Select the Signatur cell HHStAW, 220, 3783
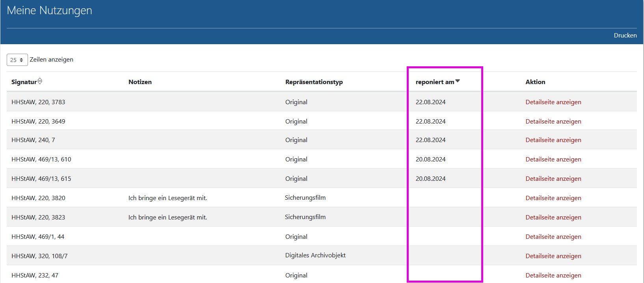This screenshot has height=283, width=644. point(38,102)
